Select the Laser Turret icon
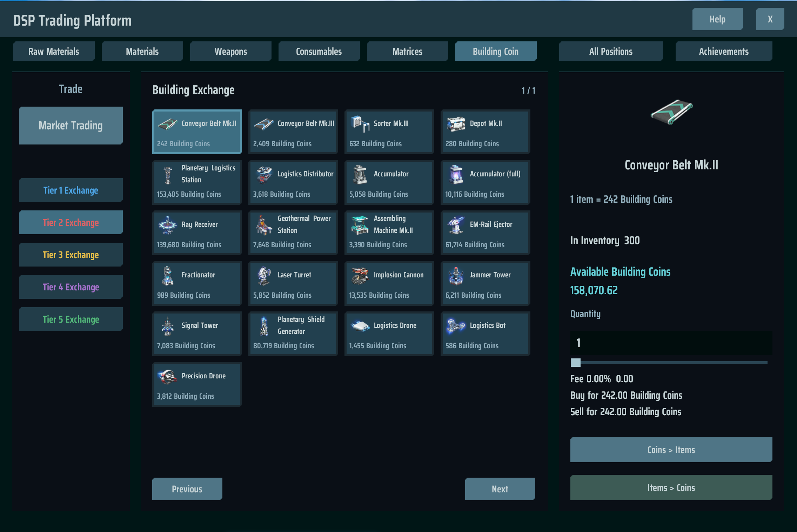 [x=264, y=275]
